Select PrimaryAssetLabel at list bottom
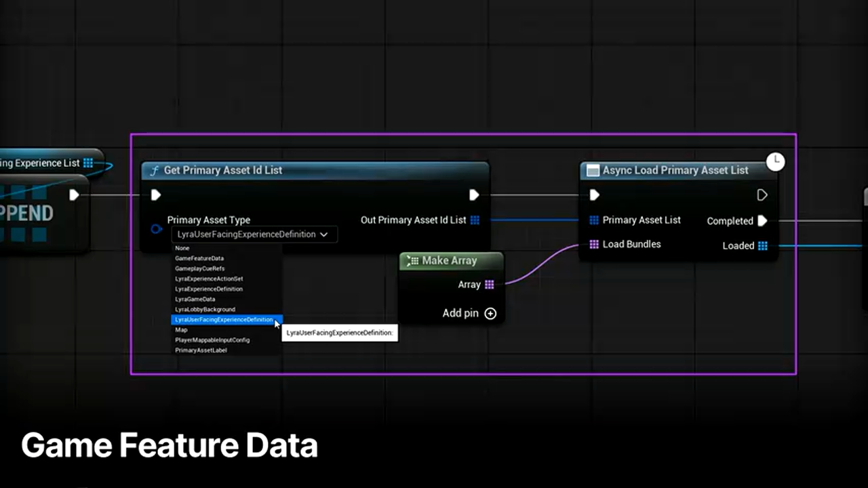The image size is (868, 488). click(201, 350)
